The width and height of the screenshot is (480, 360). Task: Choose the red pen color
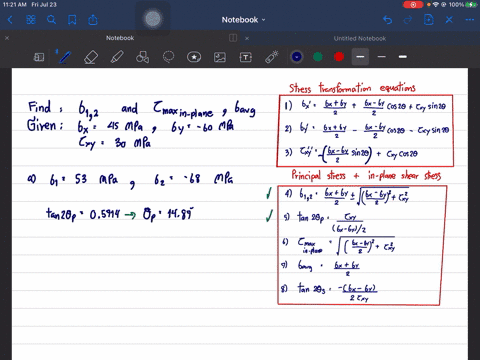pos(339,57)
